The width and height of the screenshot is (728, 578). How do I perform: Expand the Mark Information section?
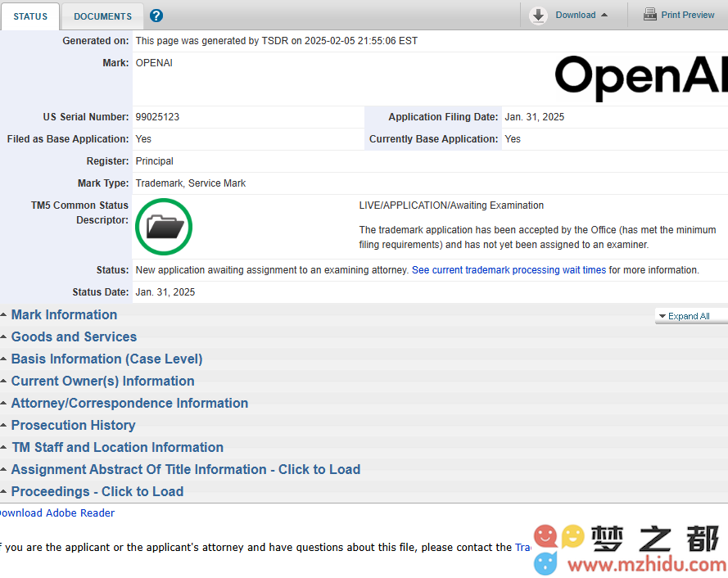[64, 315]
